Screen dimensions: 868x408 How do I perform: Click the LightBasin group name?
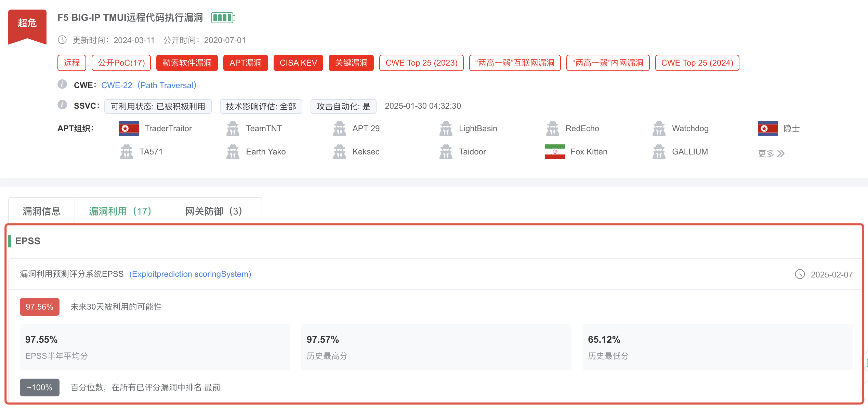pyautogui.click(x=478, y=128)
